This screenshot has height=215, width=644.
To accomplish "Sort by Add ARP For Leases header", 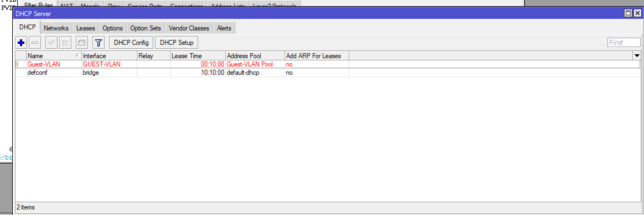I will coord(317,56).
